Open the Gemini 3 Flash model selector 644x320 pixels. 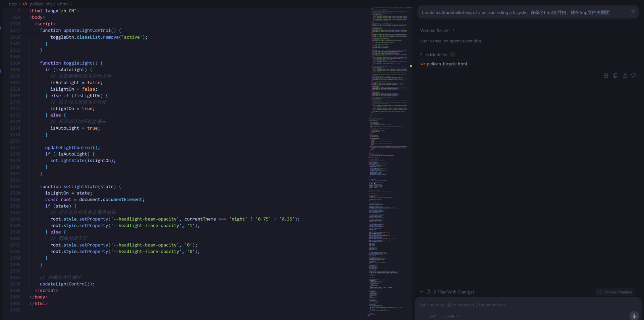pos(444,316)
